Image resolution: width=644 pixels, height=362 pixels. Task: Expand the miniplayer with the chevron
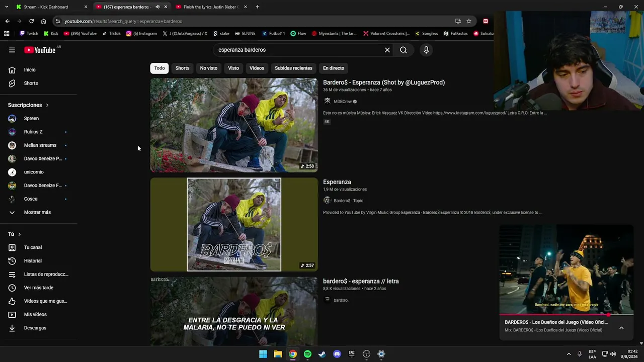(x=621, y=328)
